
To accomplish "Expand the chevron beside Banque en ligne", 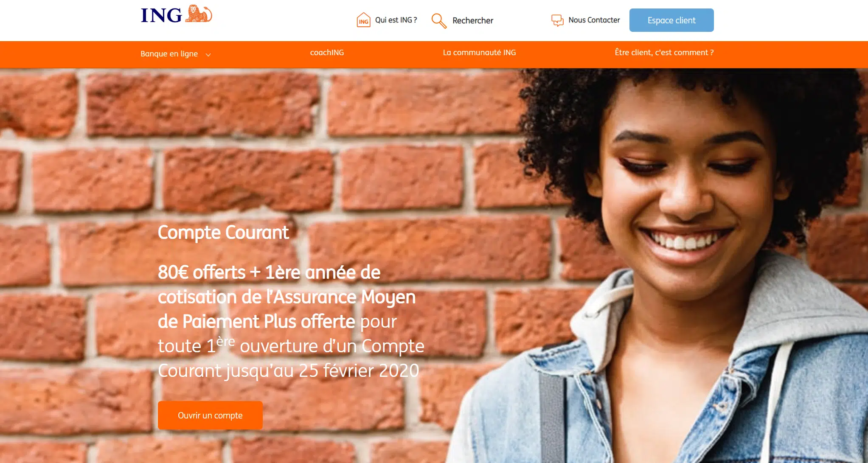I will click(x=208, y=55).
